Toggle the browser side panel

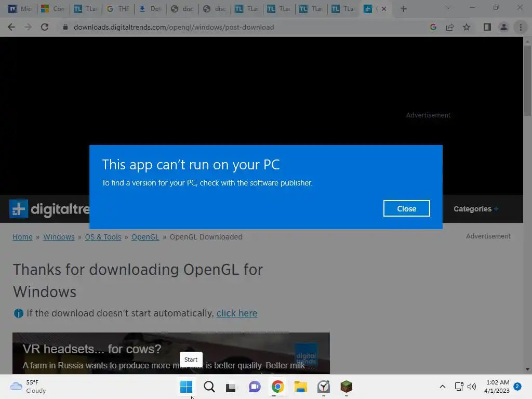point(487,27)
